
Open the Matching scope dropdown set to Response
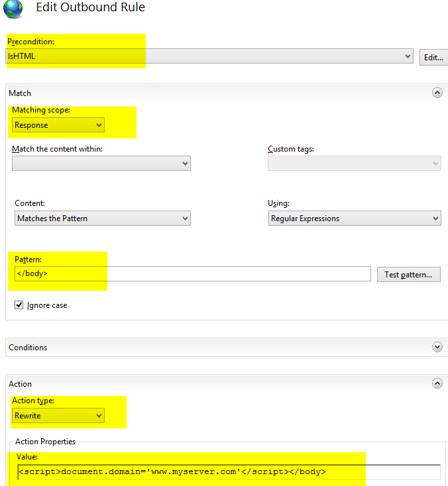(58, 125)
